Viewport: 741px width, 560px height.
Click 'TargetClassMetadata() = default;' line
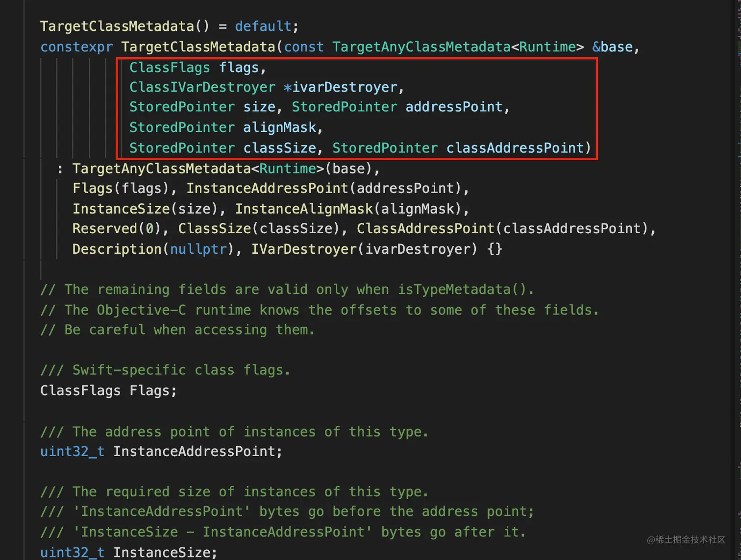[x=169, y=26]
